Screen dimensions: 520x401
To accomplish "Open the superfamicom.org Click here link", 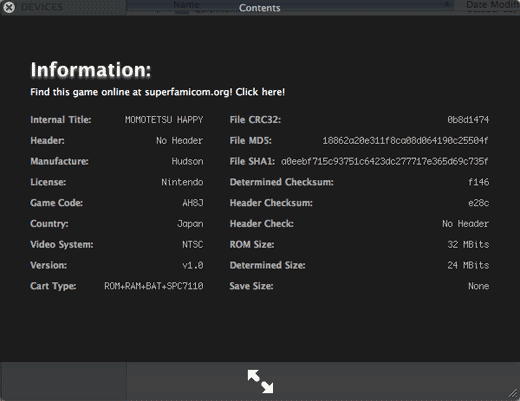I will (158, 92).
